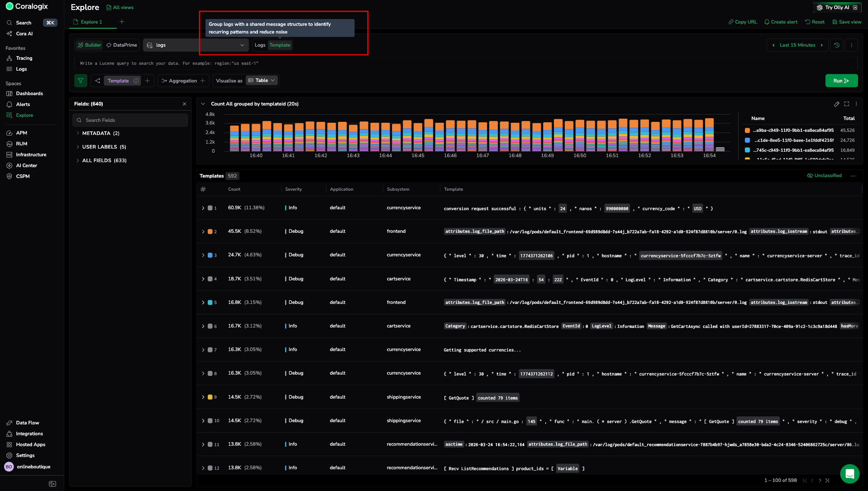Viewport: 868px width, 491px height.
Task: Select Builder query mode
Action: pyautogui.click(x=90, y=45)
